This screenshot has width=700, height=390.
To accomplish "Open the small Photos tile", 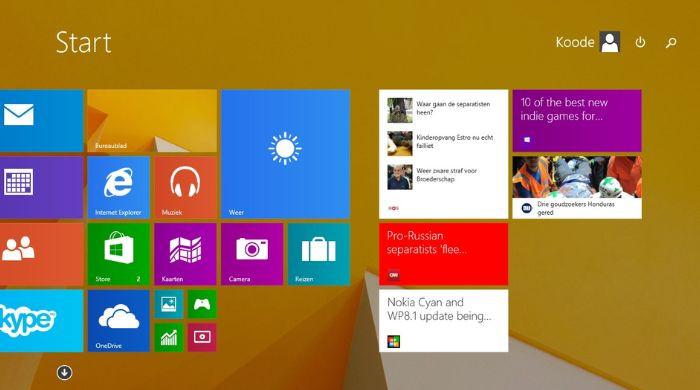I will tap(169, 304).
